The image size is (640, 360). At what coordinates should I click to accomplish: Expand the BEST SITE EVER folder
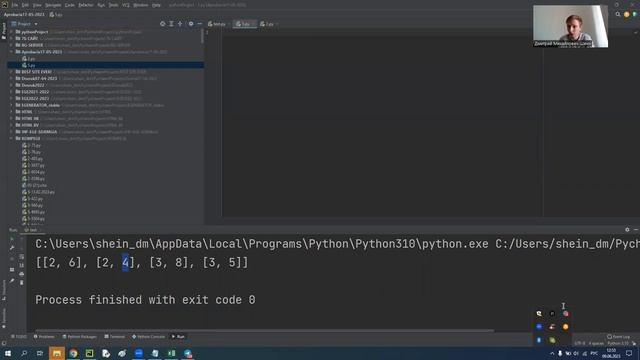[x=12, y=72]
